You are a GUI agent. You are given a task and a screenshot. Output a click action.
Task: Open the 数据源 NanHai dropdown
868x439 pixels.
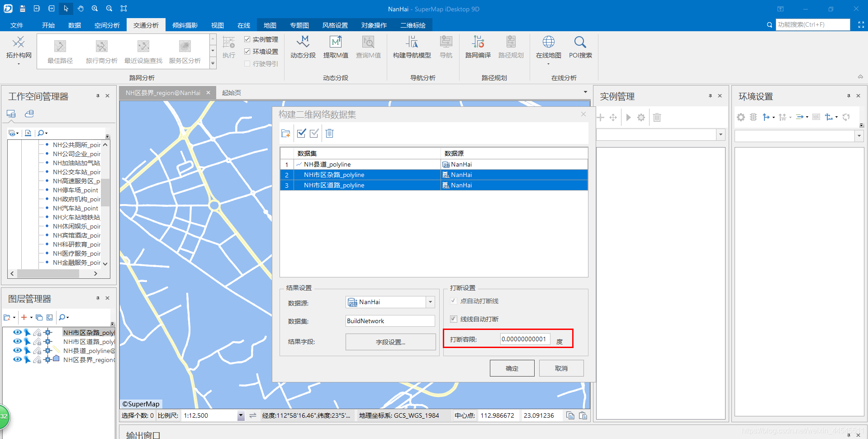430,302
